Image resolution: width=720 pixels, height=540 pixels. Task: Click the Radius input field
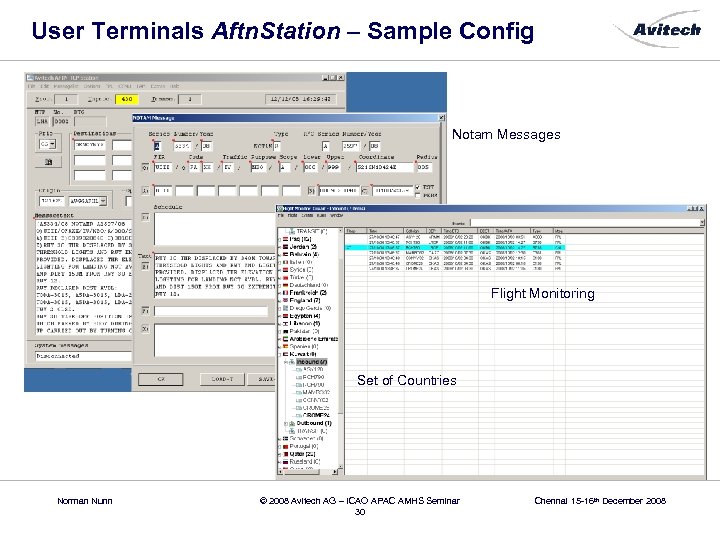pyautogui.click(x=425, y=168)
